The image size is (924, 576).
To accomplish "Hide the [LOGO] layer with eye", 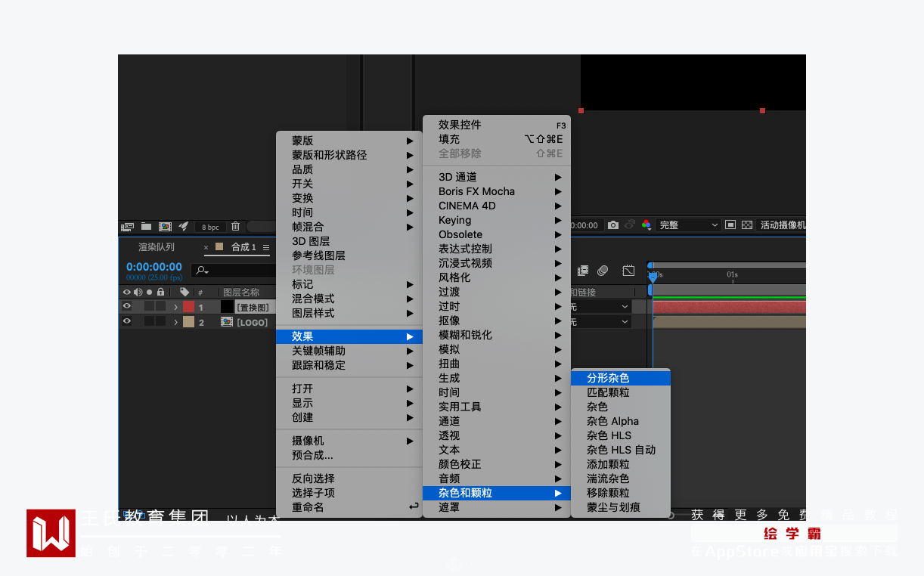I will coord(127,322).
